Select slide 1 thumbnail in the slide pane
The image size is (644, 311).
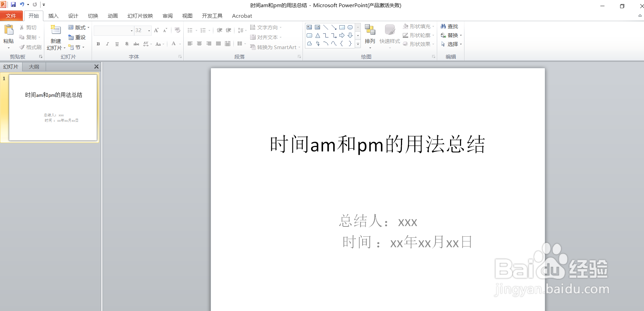pyautogui.click(x=53, y=107)
